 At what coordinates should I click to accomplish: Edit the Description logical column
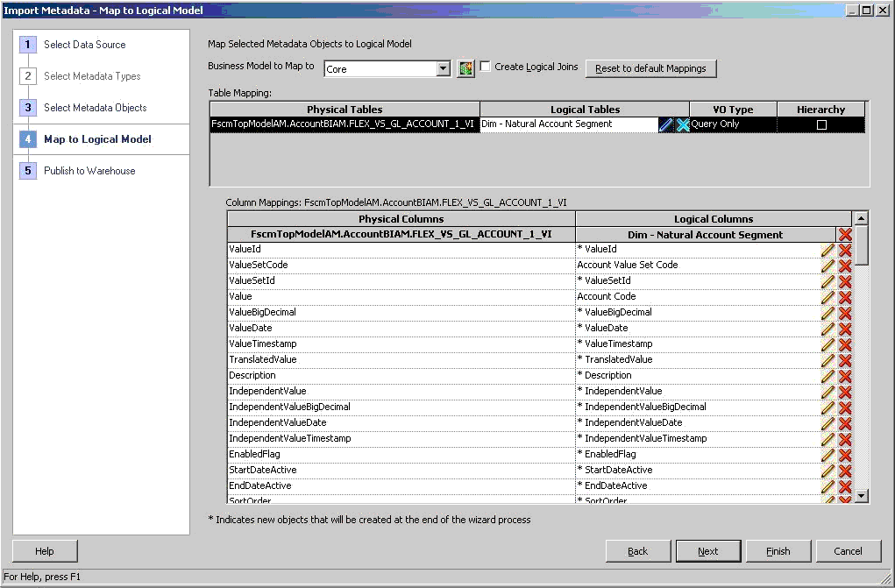[x=828, y=376]
